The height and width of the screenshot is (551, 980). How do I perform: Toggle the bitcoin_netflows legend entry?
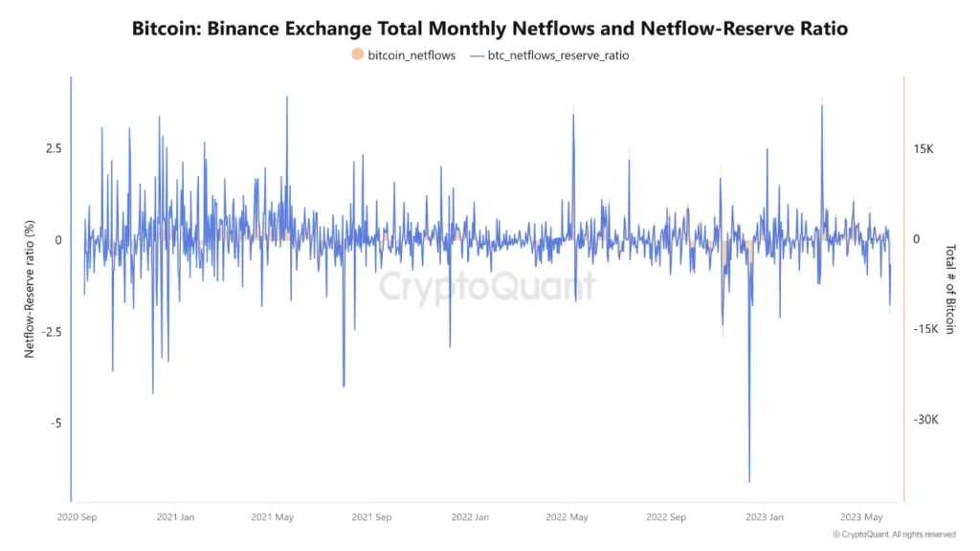[x=407, y=55]
